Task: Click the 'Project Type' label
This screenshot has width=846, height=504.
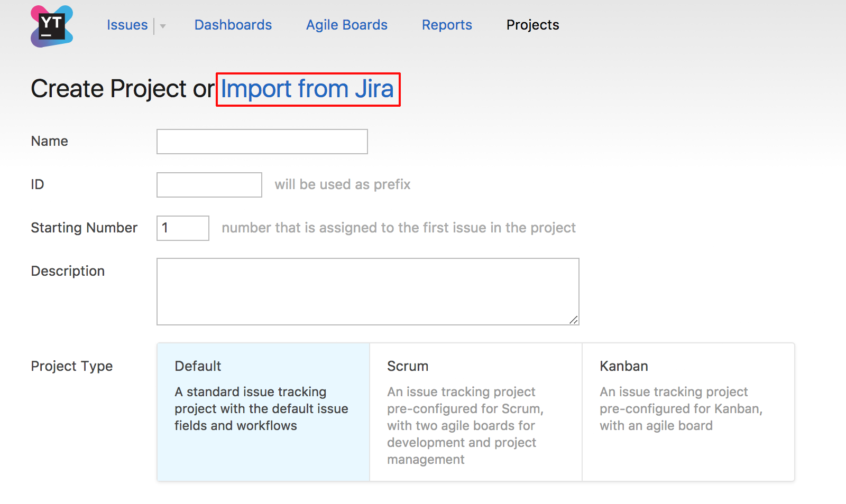Action: 72,366
